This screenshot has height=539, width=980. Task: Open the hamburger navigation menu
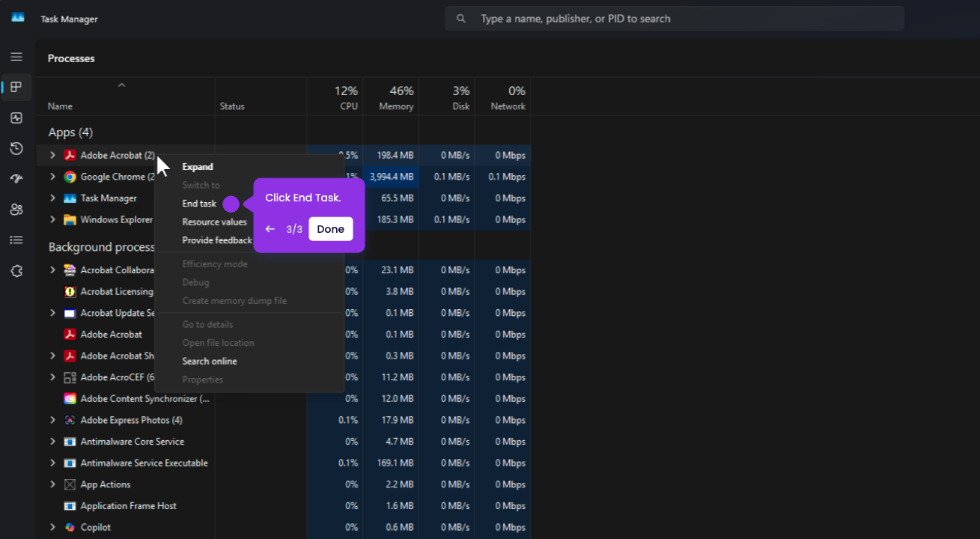(16, 57)
